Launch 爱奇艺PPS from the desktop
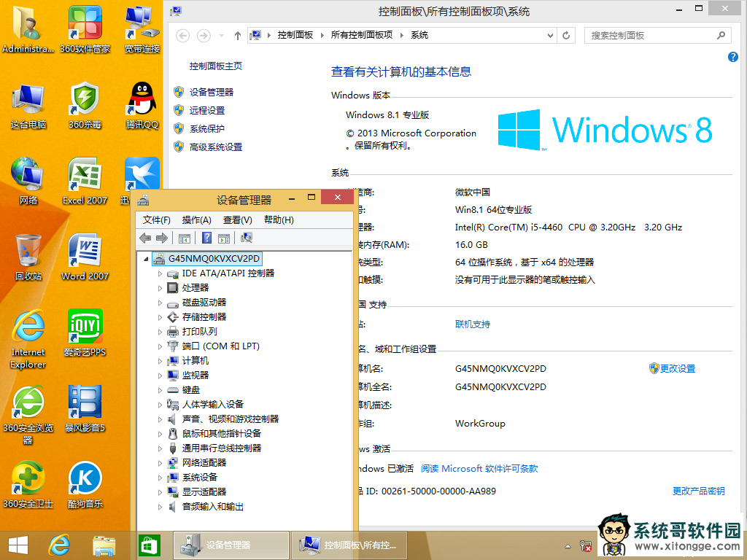This screenshot has height=560, width=747. [x=85, y=333]
